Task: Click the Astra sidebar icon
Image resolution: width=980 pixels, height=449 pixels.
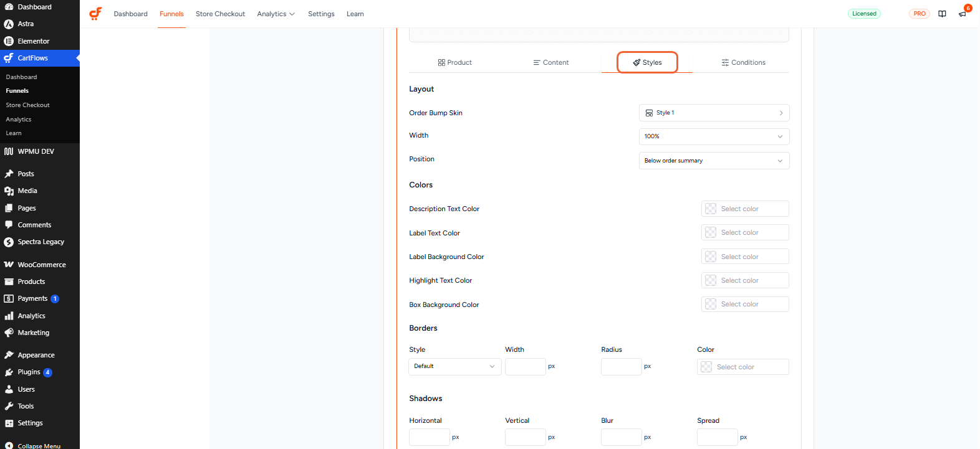Action: pyautogui.click(x=9, y=24)
